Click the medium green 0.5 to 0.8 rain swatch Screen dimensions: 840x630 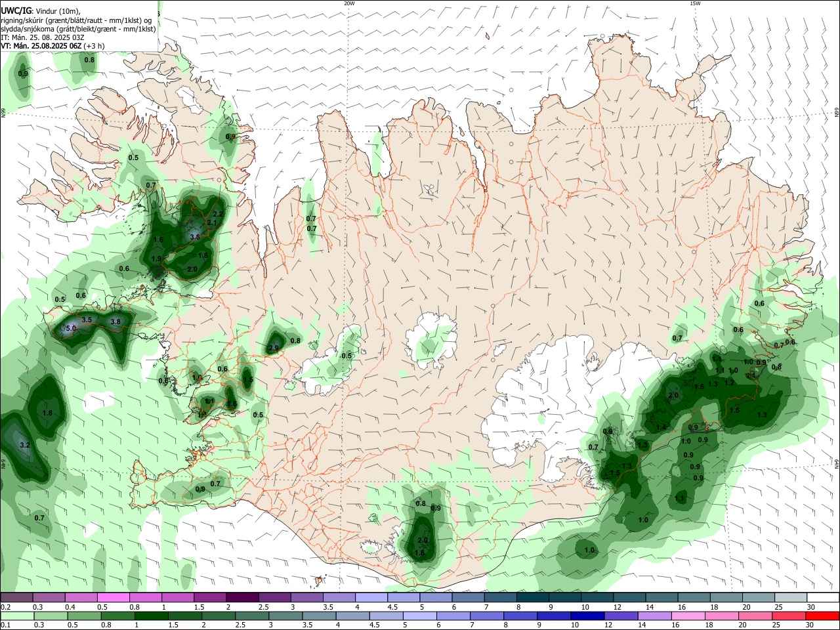click(85, 616)
